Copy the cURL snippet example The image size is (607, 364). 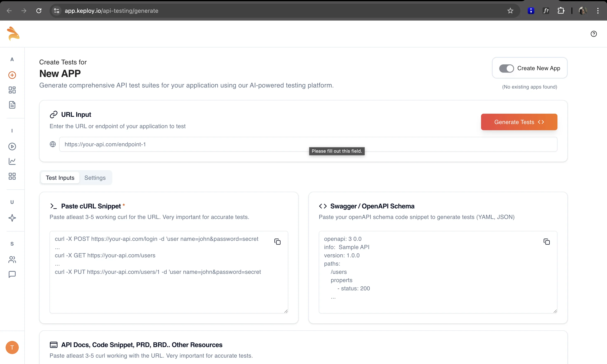coord(277,242)
